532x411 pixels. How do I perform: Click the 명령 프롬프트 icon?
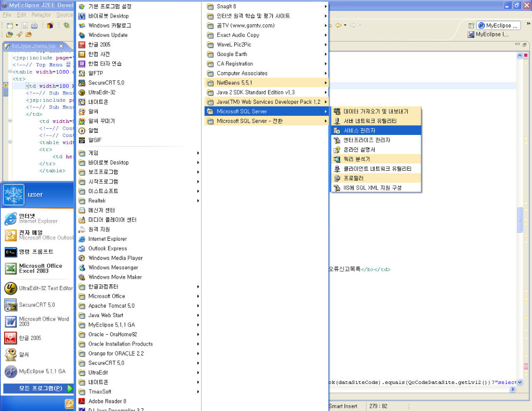point(10,252)
